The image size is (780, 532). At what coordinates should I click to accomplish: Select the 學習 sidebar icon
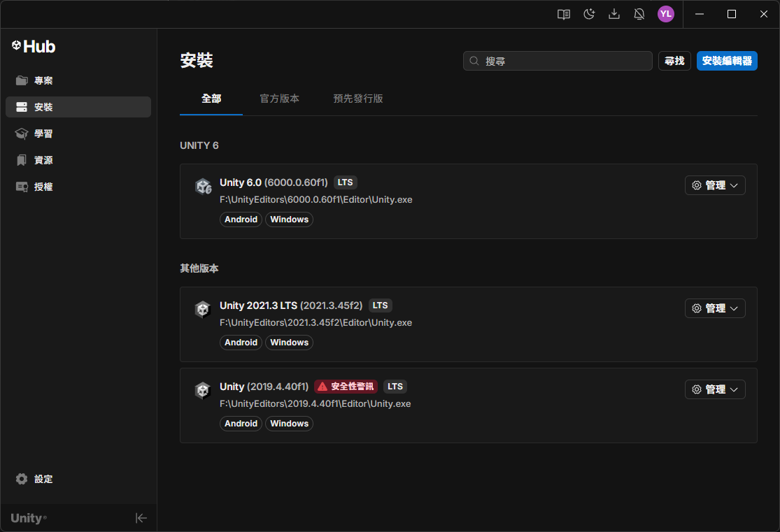coord(43,134)
